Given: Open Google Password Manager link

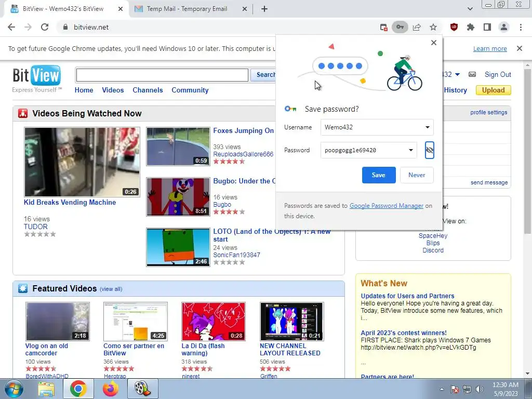Looking at the screenshot, I should [x=387, y=206].
